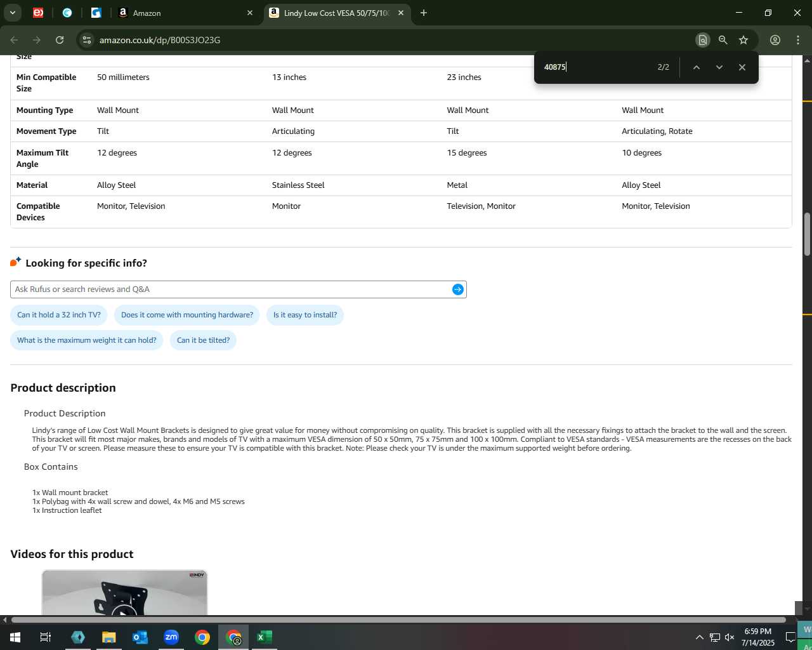Switch to the red 'ex' pinned tab
The height and width of the screenshot is (650, 812).
pyautogui.click(x=38, y=13)
